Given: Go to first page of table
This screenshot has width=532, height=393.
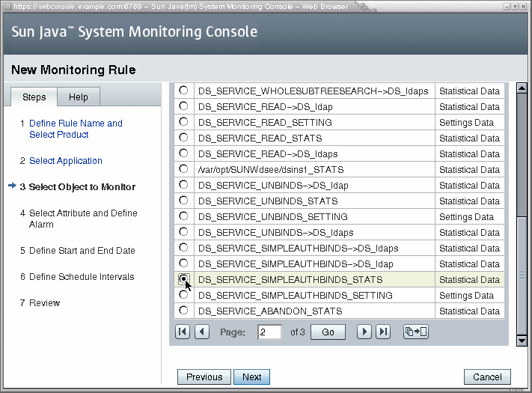Looking at the screenshot, I should [x=183, y=332].
